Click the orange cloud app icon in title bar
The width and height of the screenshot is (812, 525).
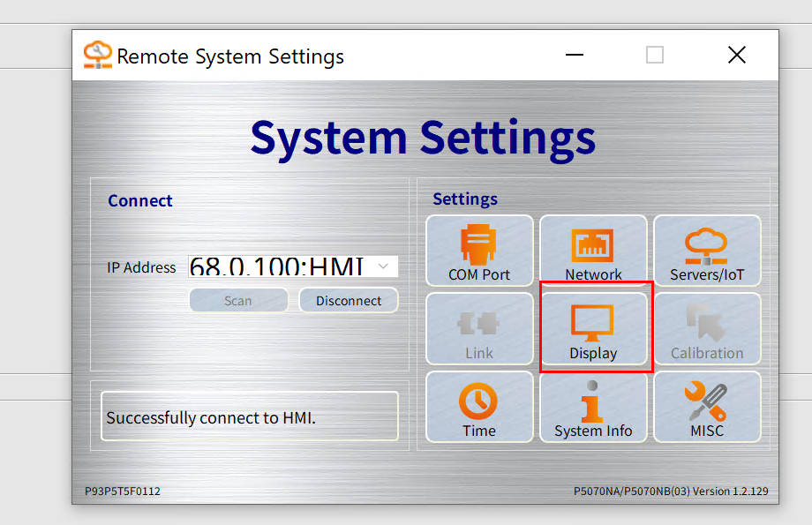(x=97, y=56)
